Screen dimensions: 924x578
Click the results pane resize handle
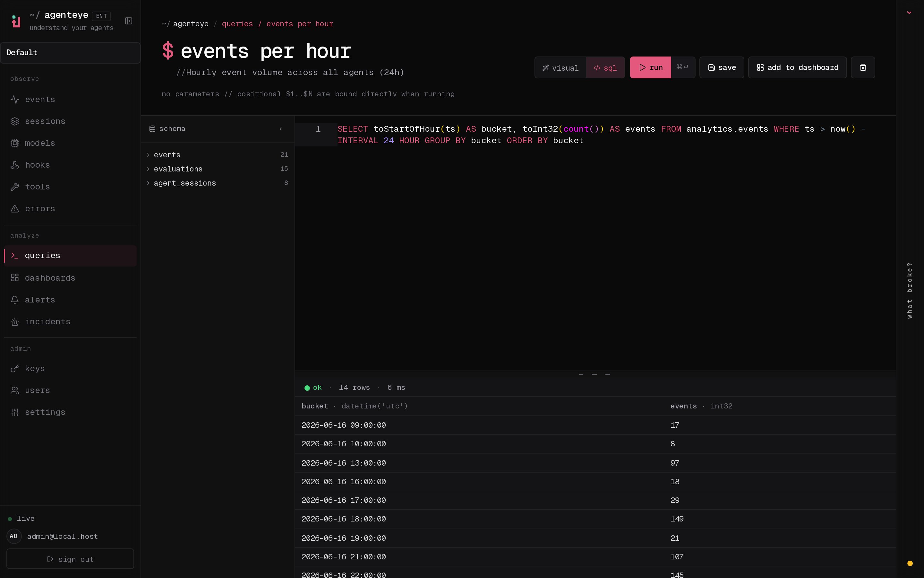tap(595, 375)
